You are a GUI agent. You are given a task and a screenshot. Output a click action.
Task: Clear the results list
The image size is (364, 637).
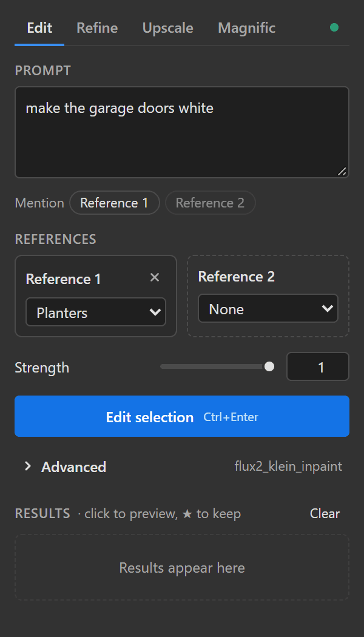325,513
